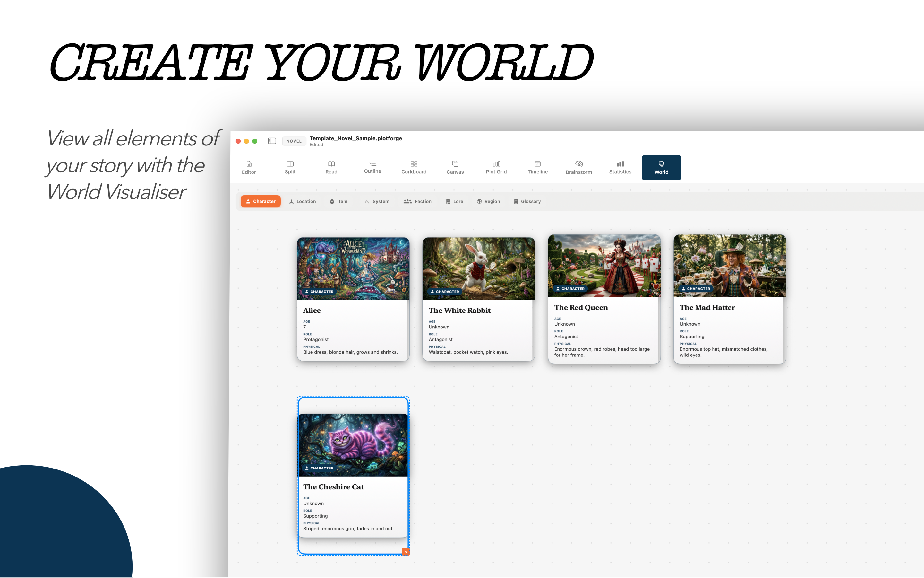Viewport: 924px width, 578px height.
Task: Open the Read view
Action: coord(331,167)
